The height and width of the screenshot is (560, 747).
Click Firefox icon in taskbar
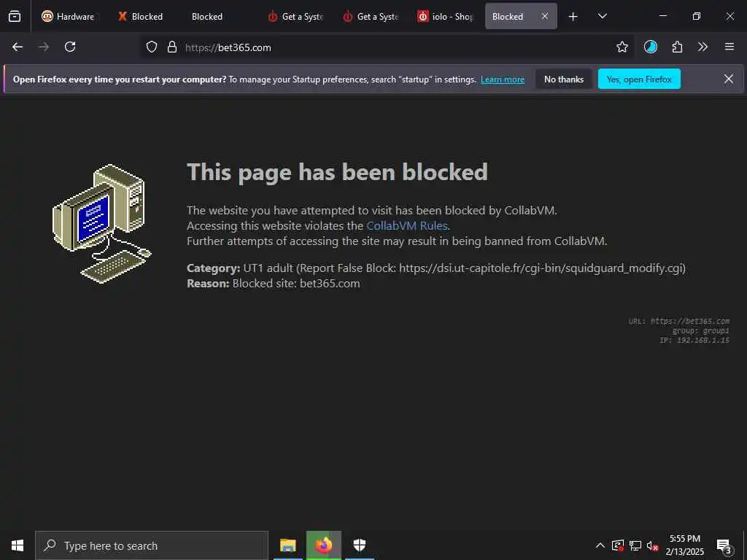coord(323,545)
